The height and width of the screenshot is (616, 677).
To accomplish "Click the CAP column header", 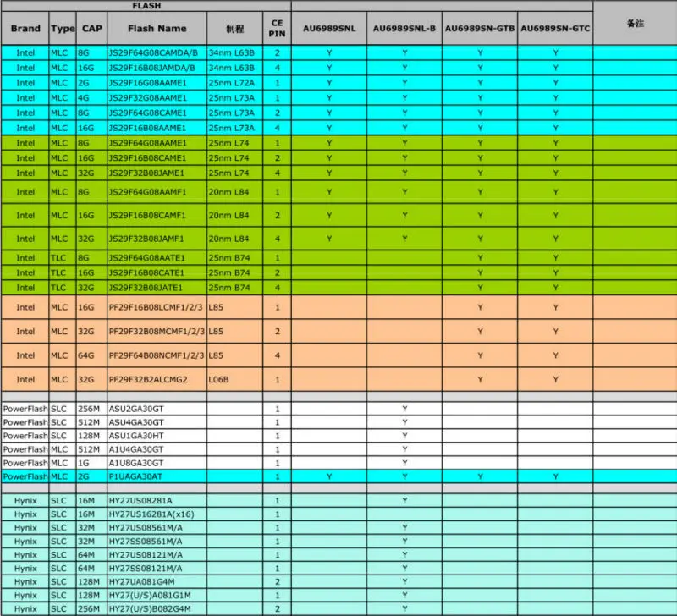I will [x=91, y=29].
